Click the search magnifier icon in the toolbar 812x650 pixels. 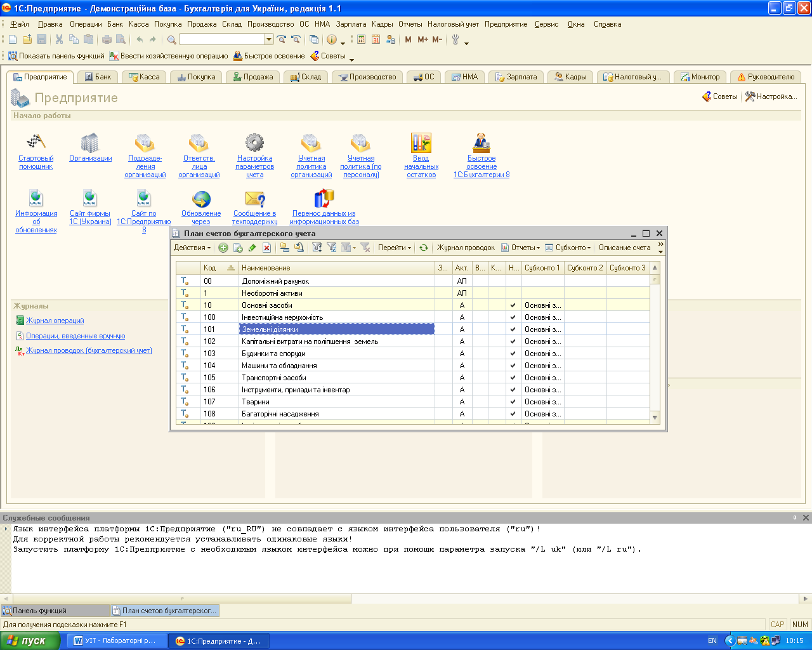(x=171, y=39)
